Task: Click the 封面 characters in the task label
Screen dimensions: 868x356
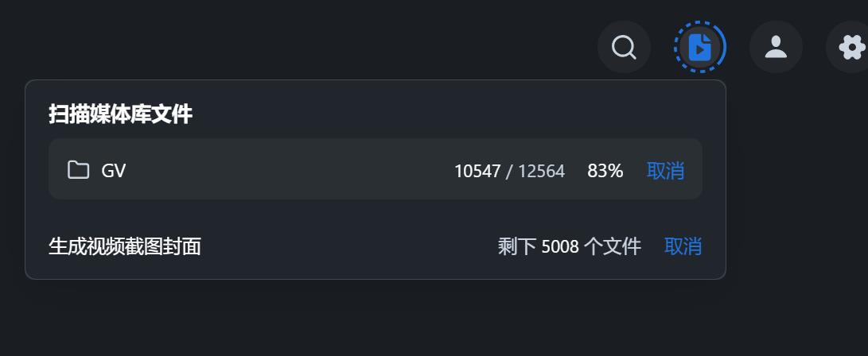Action: click(182, 246)
